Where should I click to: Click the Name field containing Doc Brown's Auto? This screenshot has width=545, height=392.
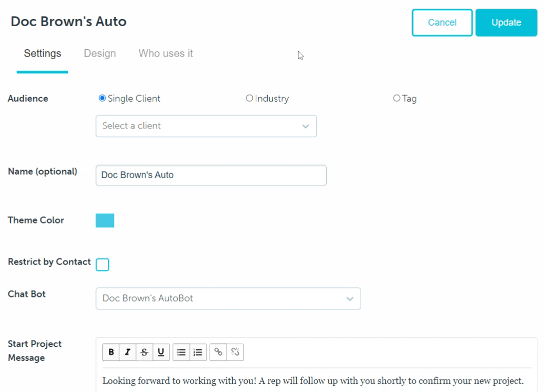coord(211,175)
